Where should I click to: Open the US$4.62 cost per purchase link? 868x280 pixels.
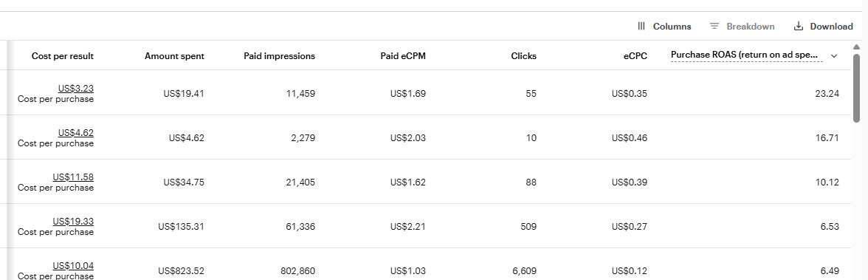pos(76,132)
